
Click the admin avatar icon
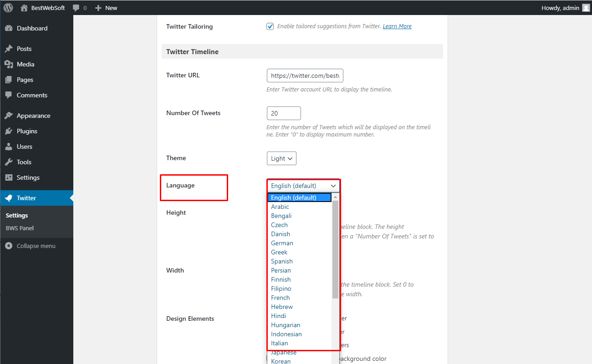tap(586, 8)
